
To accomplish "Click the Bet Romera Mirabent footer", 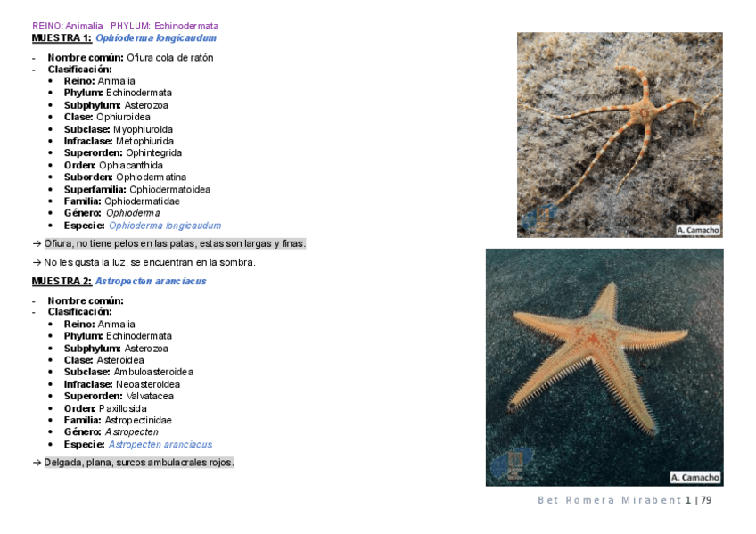I will pos(610,500).
